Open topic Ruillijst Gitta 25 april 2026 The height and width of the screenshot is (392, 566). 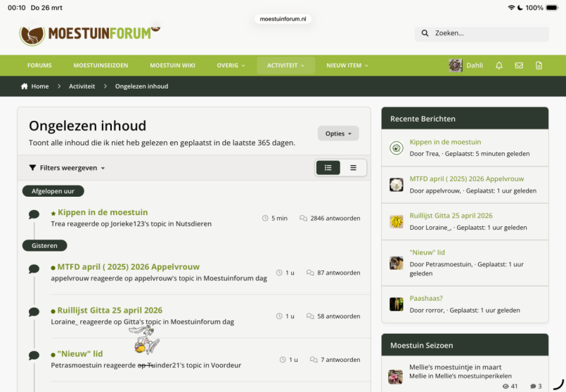110,311
